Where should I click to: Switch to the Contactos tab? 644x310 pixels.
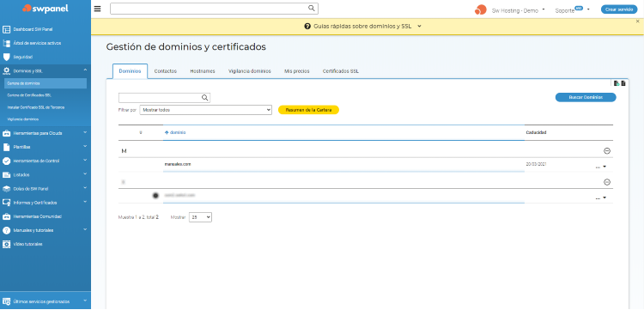point(166,71)
